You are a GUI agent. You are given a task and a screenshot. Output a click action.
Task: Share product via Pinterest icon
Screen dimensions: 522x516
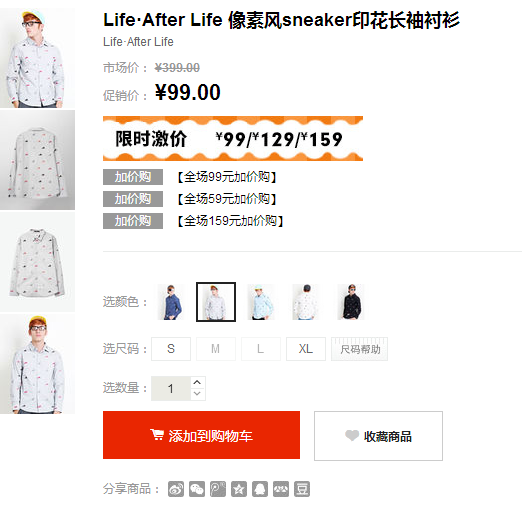click(x=218, y=489)
